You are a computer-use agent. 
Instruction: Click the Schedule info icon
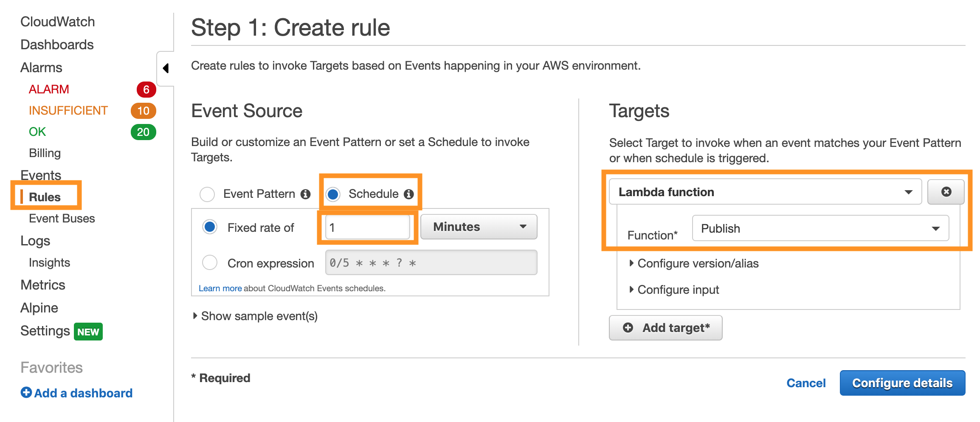point(408,194)
